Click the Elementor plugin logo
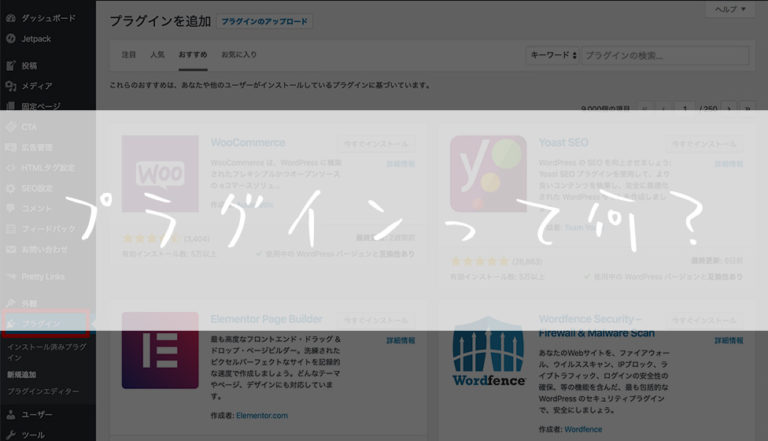 point(160,350)
